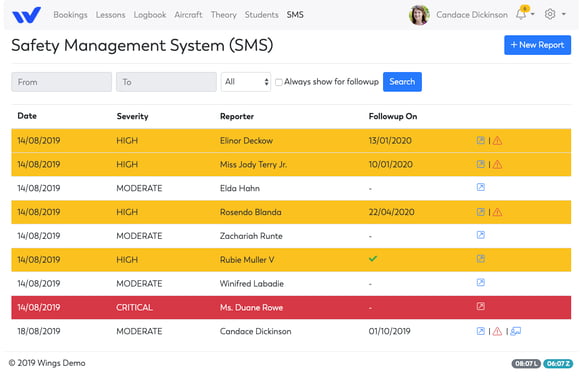Viewport: 580px width, 385px height.
Task: Click warning icon in Rosendo Blanda row
Action: [498, 212]
